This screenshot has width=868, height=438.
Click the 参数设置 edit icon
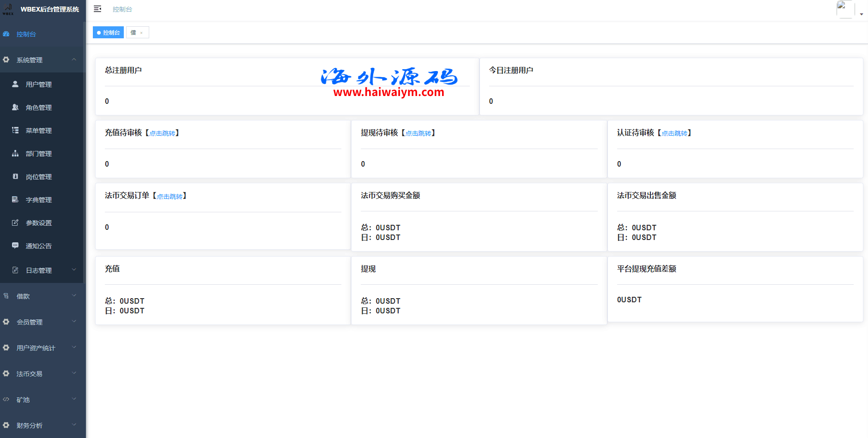tap(15, 222)
